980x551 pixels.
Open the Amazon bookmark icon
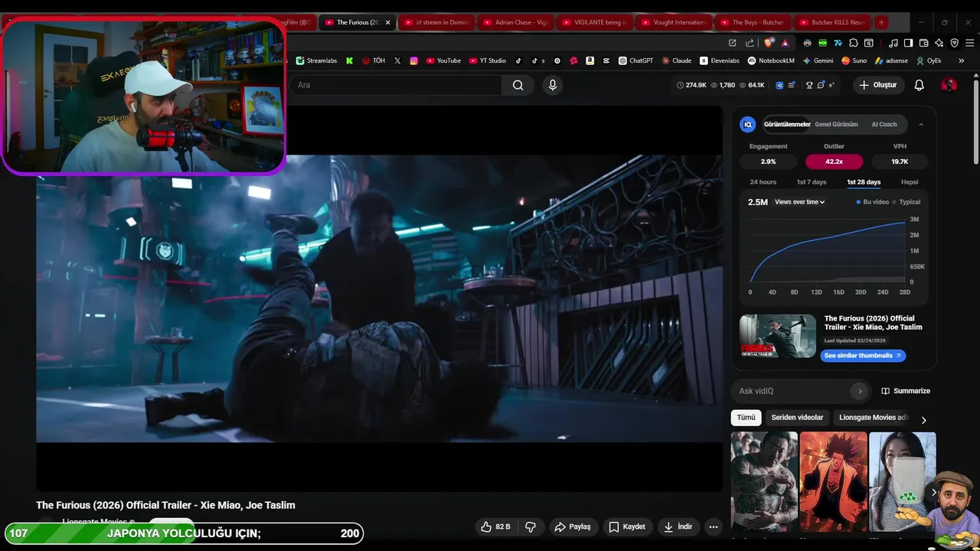[x=590, y=60]
